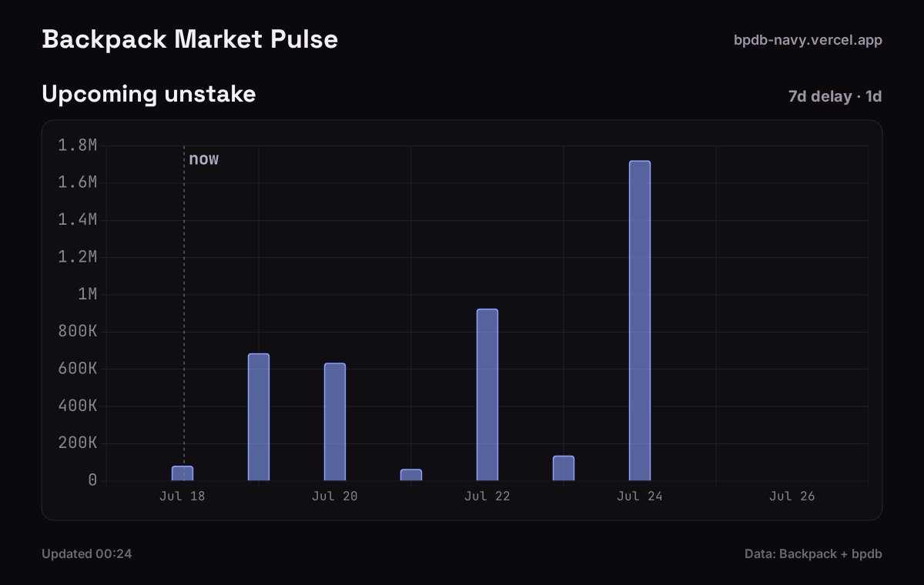Click the Updated 00:24 timestamp

87,553
